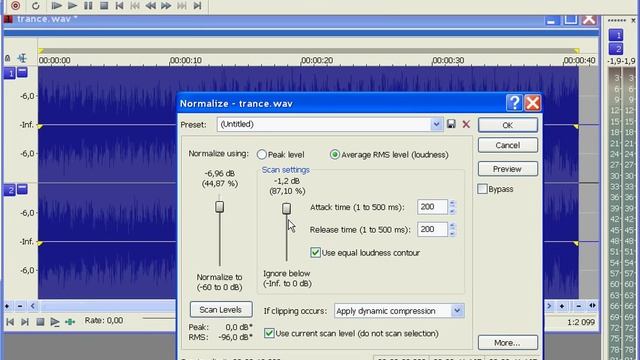Click the "1:2 099" zoom ratio text
The image size is (640, 360).
(x=581, y=322)
